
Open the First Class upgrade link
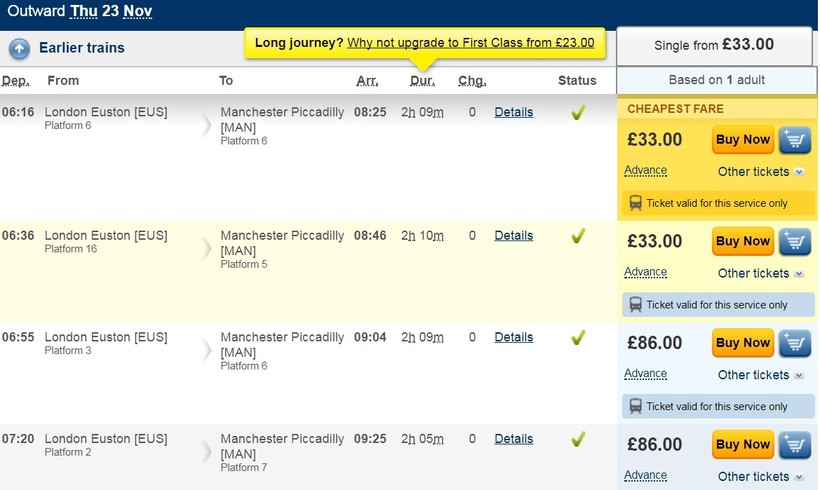(x=470, y=43)
